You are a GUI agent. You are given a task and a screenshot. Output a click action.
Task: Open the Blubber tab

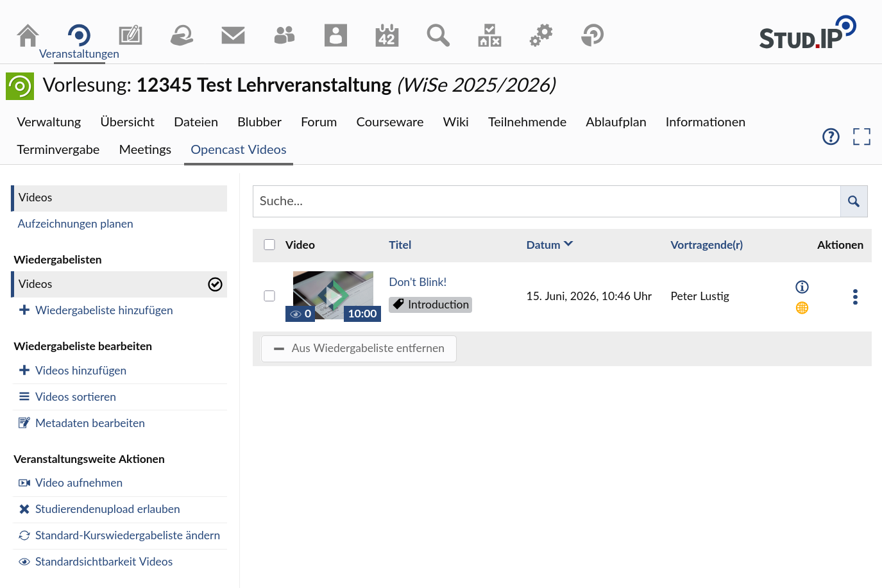[x=259, y=122]
